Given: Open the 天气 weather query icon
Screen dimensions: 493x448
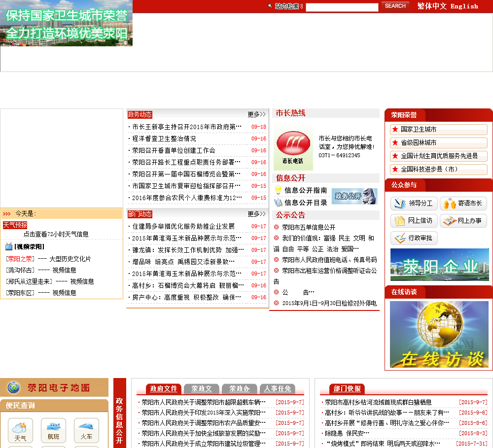Looking at the screenshot, I should (20, 430).
